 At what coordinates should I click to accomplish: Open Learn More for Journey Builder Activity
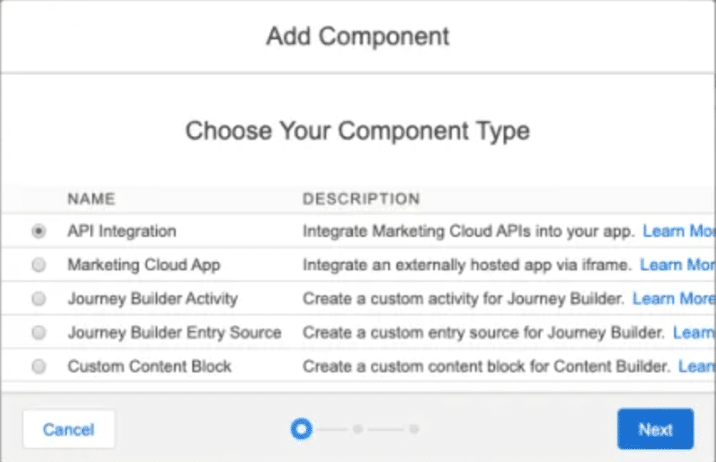coord(673,298)
